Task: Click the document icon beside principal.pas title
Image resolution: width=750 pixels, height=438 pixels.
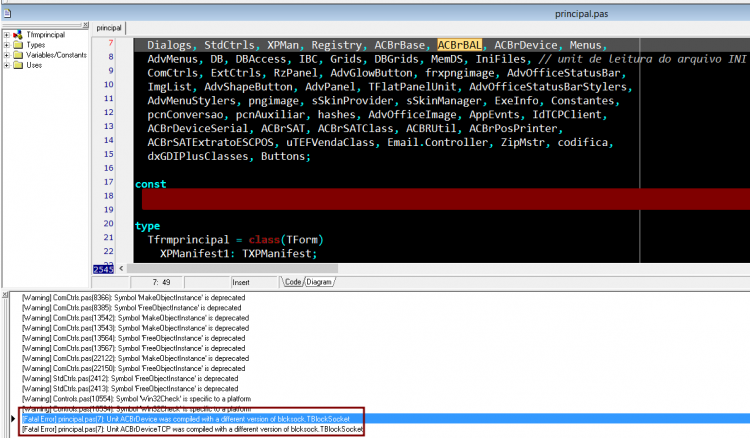Action: [x=7, y=13]
